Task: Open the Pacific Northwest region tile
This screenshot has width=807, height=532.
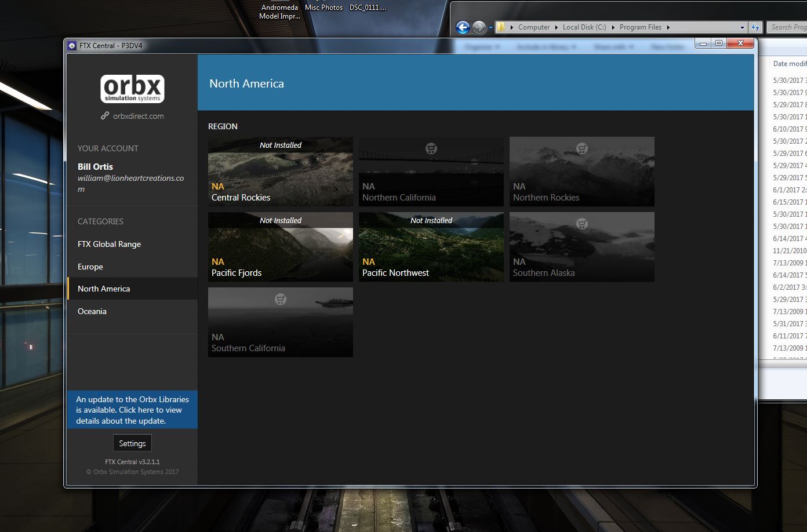Action: 431,246
